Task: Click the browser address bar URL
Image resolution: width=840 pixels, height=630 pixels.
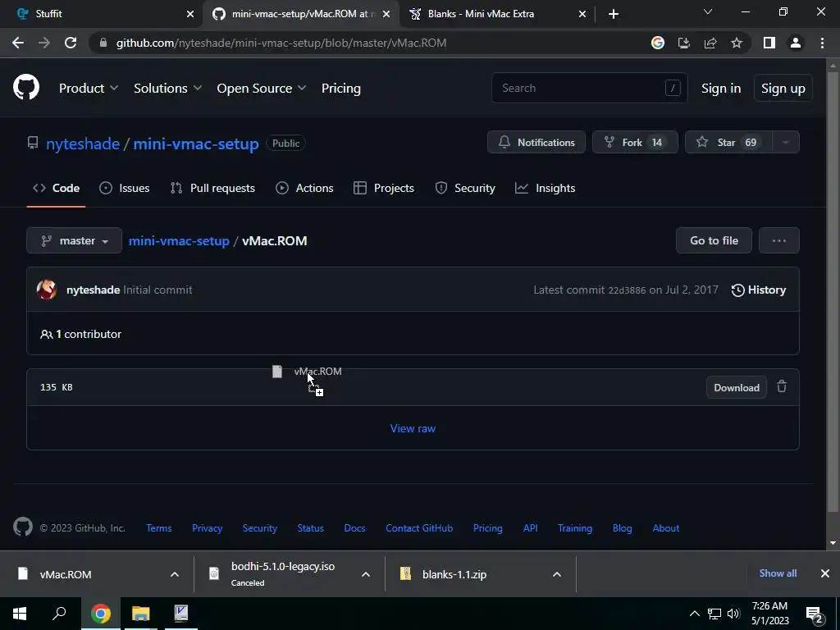Action: (281, 43)
